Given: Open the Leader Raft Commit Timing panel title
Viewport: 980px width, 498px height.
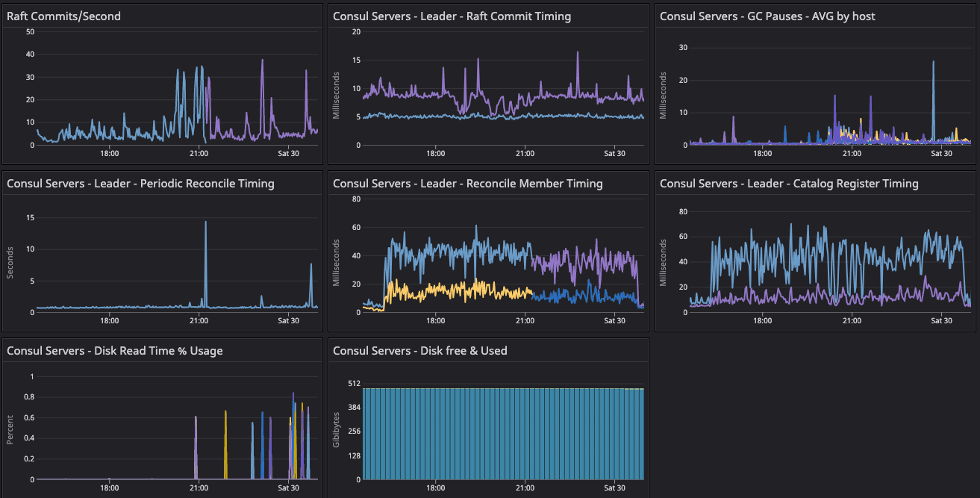Looking at the screenshot, I should click(x=452, y=16).
